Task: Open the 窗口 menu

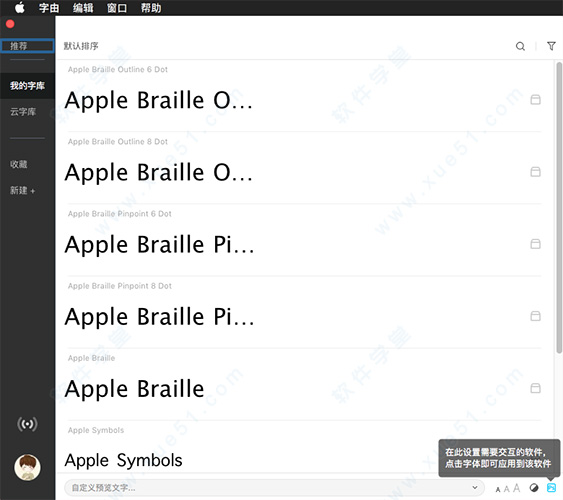Action: [x=117, y=8]
